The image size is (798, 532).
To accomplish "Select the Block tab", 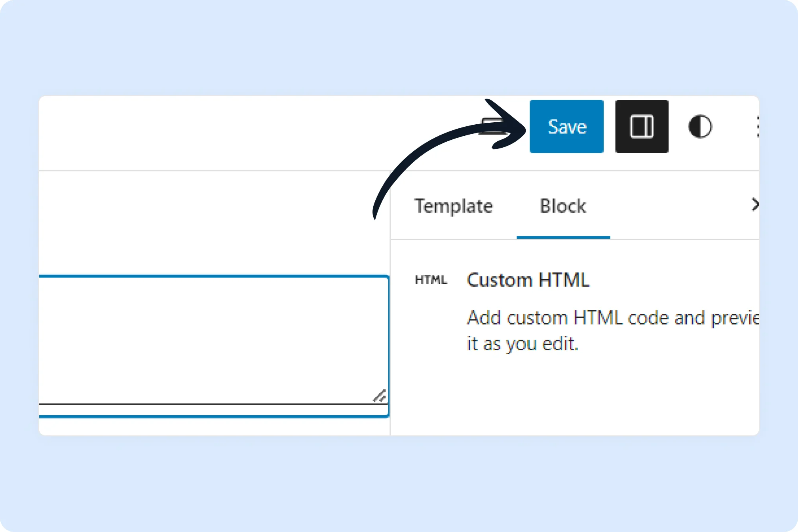I will 563,206.
